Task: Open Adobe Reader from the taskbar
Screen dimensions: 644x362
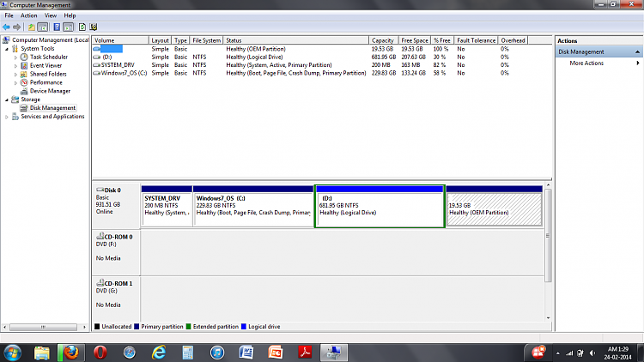Action: (x=305, y=353)
